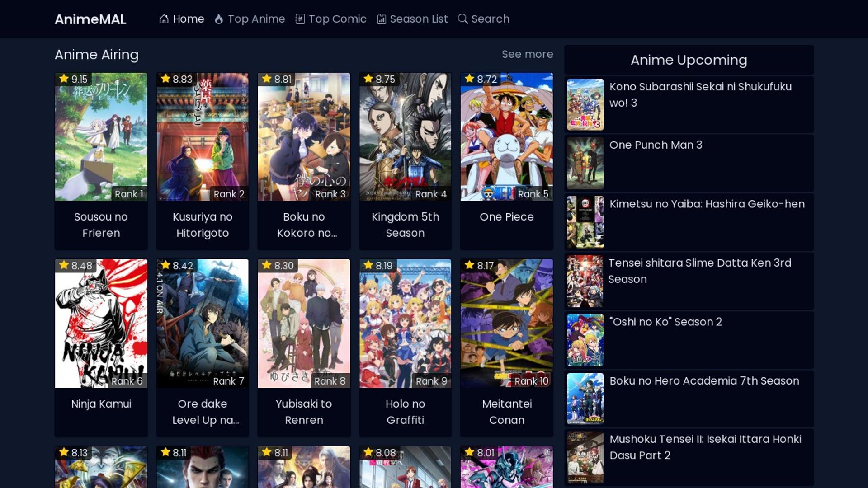Select the Ninja Kamui poster
This screenshot has height=488, width=868.
(x=101, y=324)
